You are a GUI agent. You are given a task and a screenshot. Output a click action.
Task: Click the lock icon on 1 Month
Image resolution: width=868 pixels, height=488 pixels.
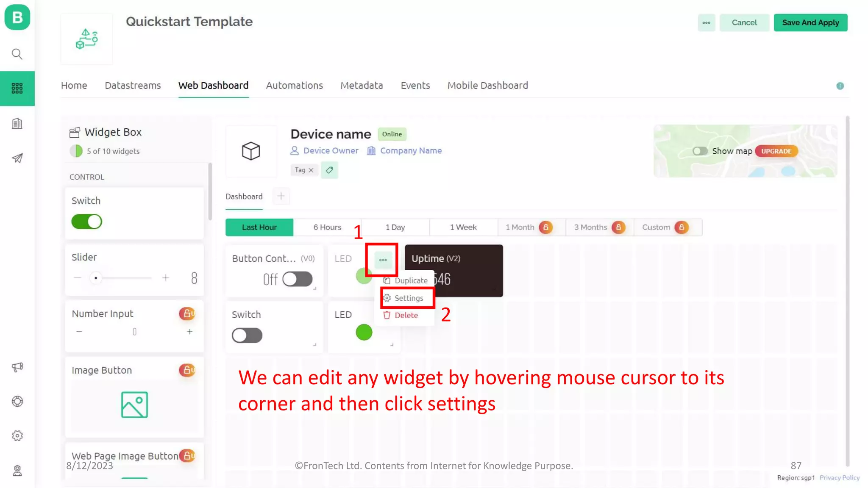tap(546, 227)
